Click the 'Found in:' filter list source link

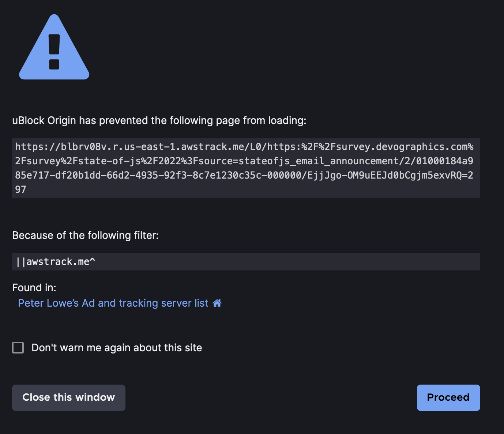[113, 303]
